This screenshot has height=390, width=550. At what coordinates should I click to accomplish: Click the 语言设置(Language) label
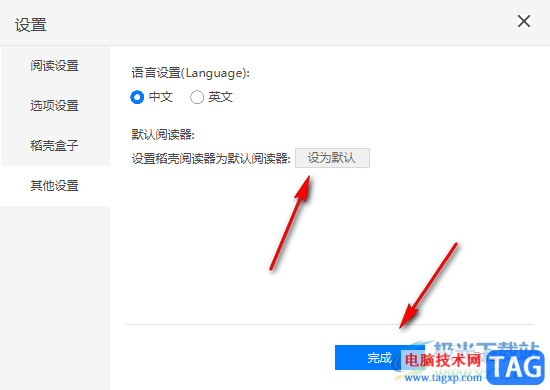[190, 73]
